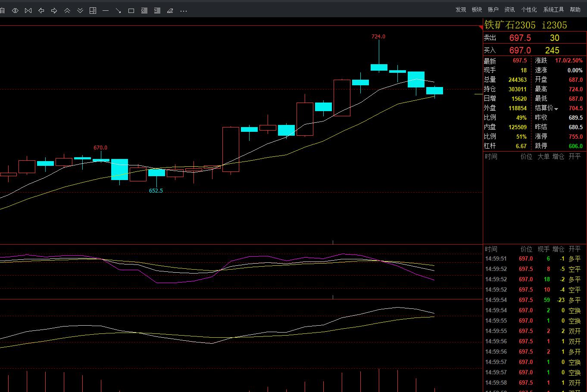Open the 资讯 menu
Viewport: 587px width, 392px height.
coord(509,9)
